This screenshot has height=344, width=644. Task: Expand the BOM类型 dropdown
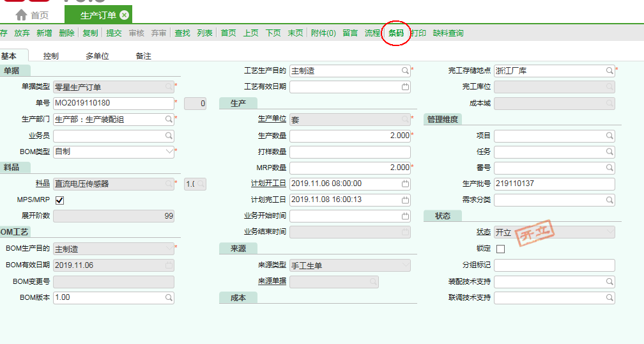(169, 152)
